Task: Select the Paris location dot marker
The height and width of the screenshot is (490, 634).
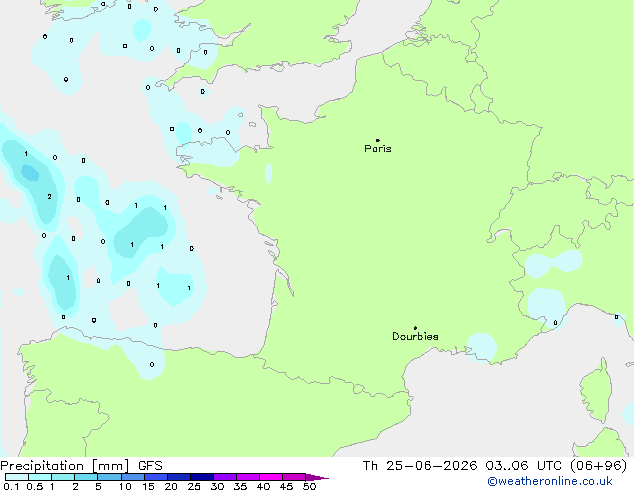Action: [378, 140]
